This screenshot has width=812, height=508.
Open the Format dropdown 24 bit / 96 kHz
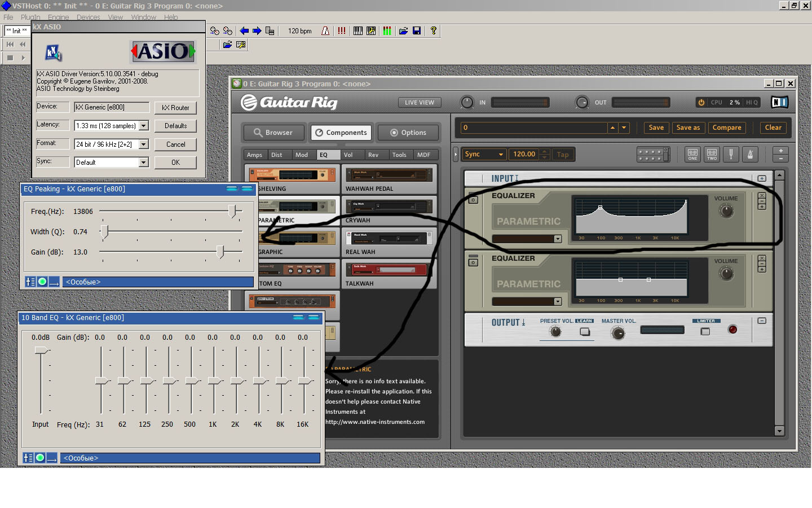point(143,144)
